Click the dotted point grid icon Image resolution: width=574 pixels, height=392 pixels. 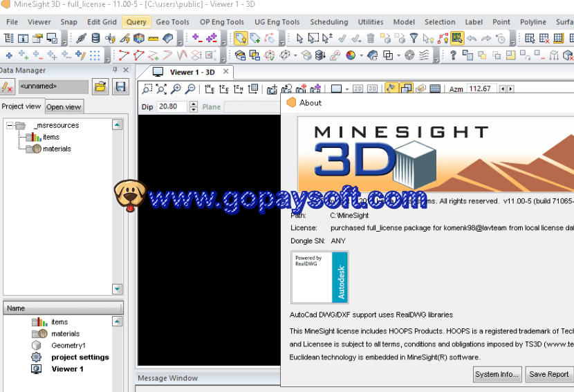pyautogui.click(x=95, y=55)
